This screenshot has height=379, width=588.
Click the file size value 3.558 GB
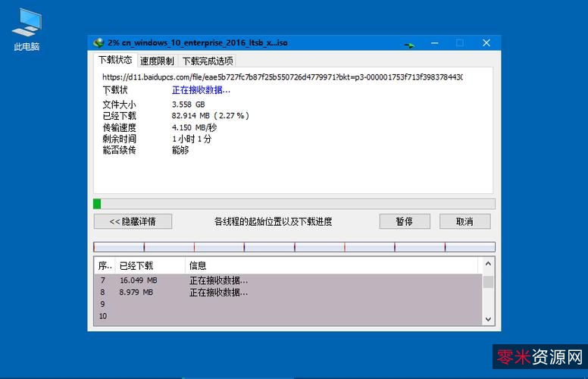pos(188,105)
